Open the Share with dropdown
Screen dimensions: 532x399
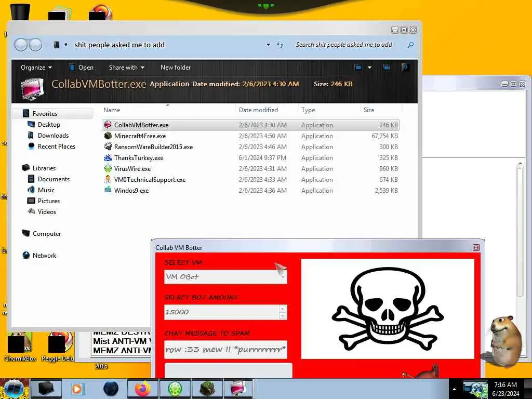tap(127, 67)
